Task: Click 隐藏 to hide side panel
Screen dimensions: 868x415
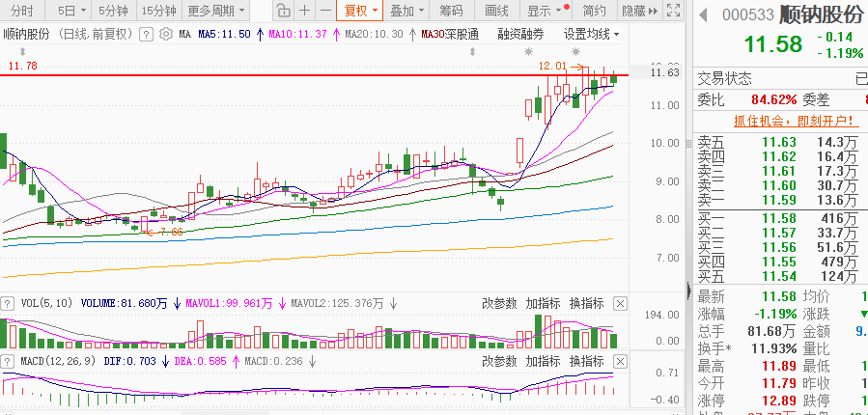Action: click(639, 11)
